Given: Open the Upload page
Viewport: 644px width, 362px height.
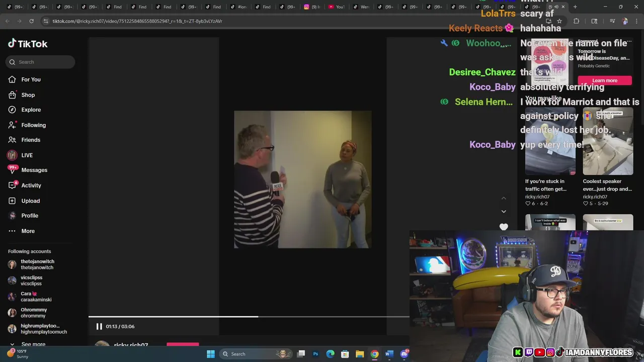Looking at the screenshot, I should point(24,201).
